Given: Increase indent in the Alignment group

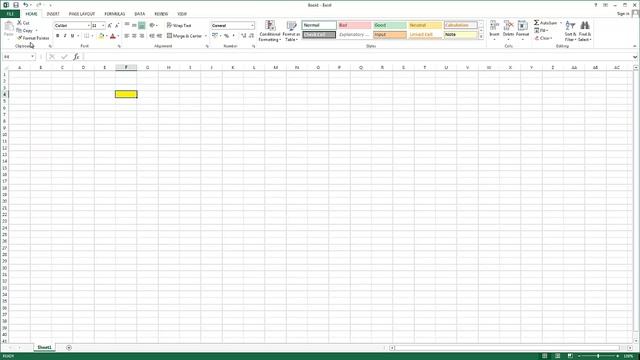Looking at the screenshot, I should click(x=160, y=36).
